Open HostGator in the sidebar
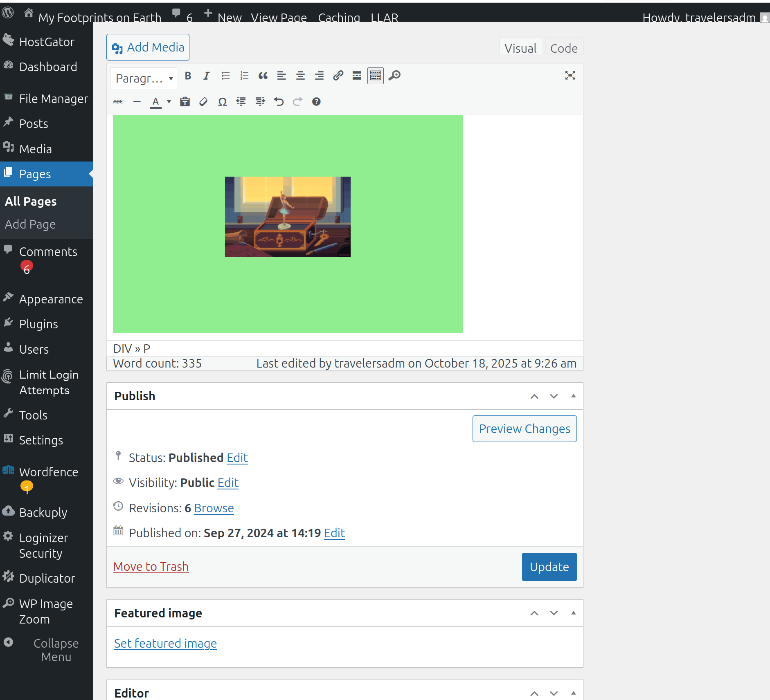Screen dimensions: 770x700 (x=47, y=42)
